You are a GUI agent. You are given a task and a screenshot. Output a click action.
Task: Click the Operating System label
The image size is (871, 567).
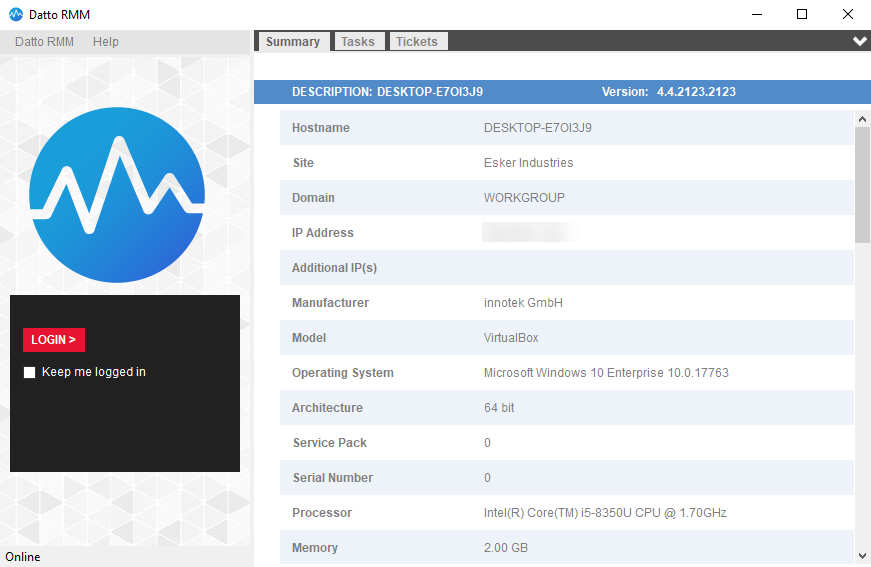[343, 373]
